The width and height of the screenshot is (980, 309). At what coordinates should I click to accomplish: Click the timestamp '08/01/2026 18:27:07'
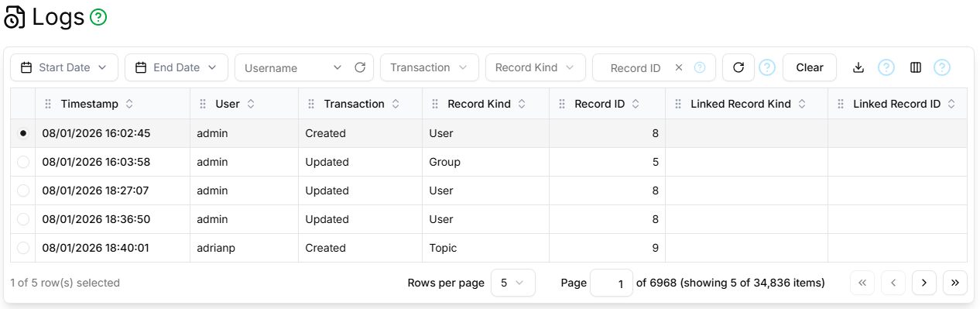point(96,191)
